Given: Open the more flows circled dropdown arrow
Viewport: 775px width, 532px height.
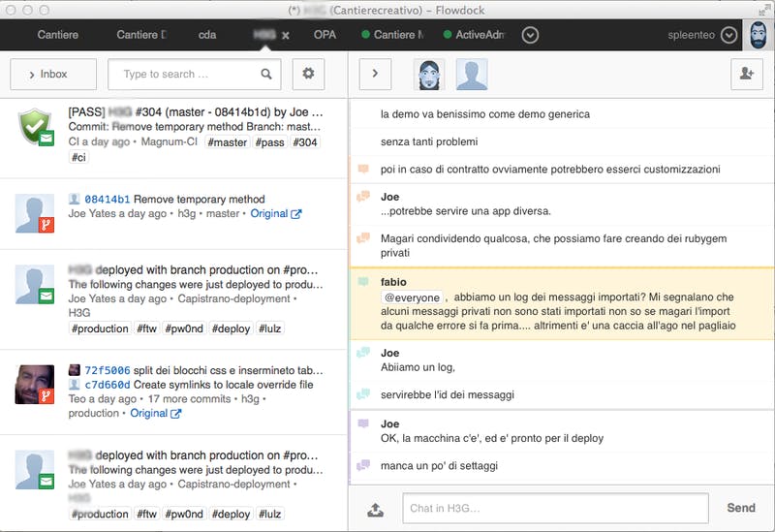Looking at the screenshot, I should pos(530,35).
